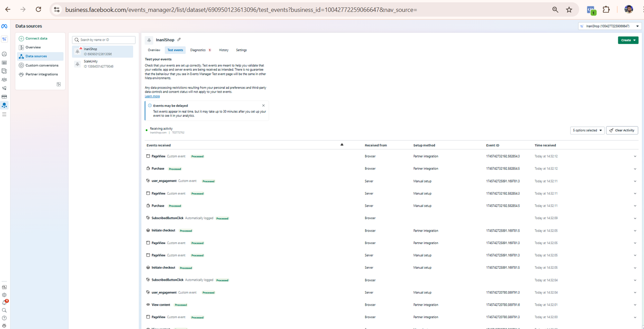Open the InaniShop business account selector
Image resolution: width=644 pixels, height=329 pixels.
[x=609, y=26]
